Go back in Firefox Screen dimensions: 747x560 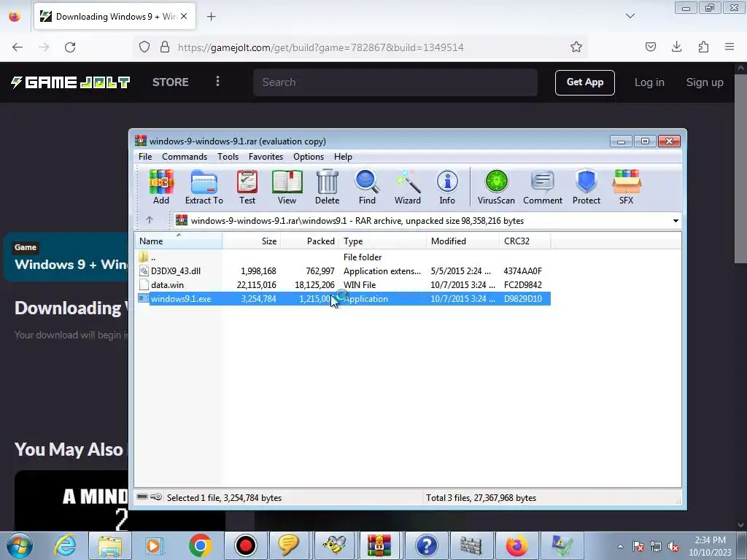18,47
